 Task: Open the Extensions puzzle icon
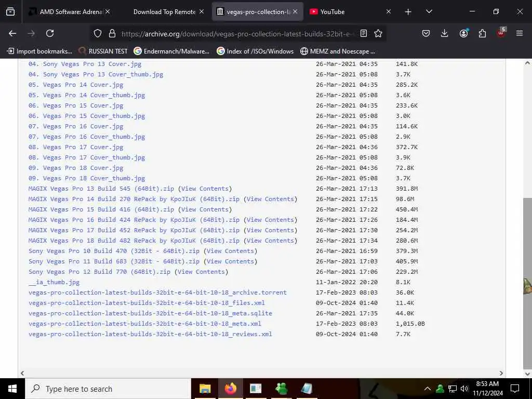[x=482, y=33]
